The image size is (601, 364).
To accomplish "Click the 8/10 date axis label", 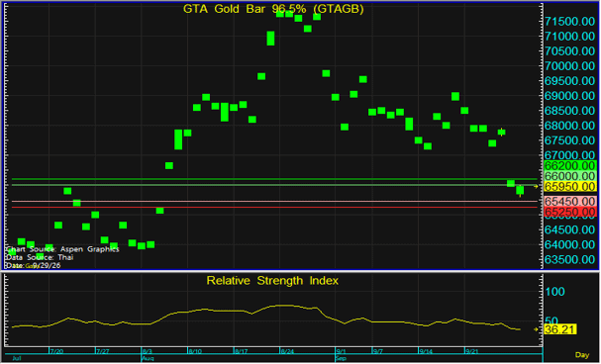I will 195,351.
